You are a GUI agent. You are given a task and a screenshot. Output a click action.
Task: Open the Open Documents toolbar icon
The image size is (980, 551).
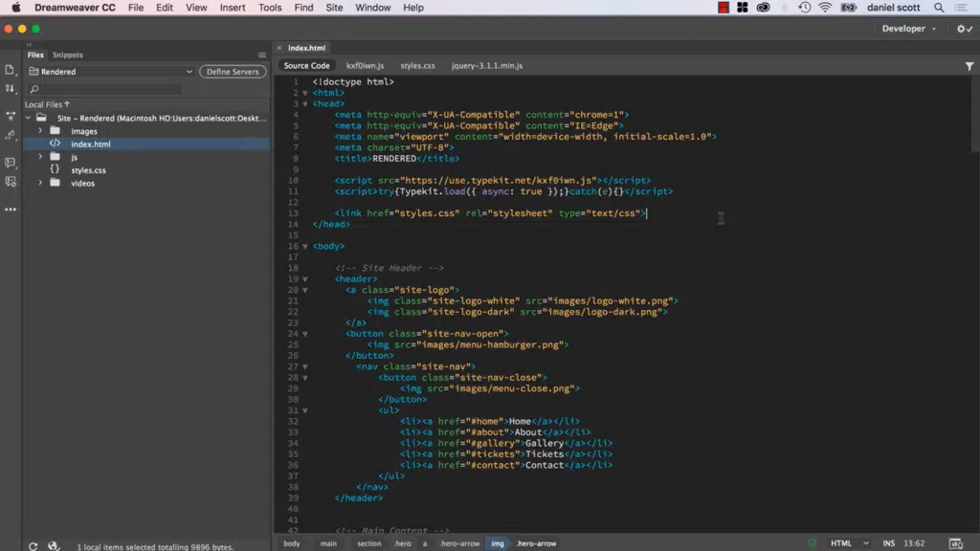[10, 70]
